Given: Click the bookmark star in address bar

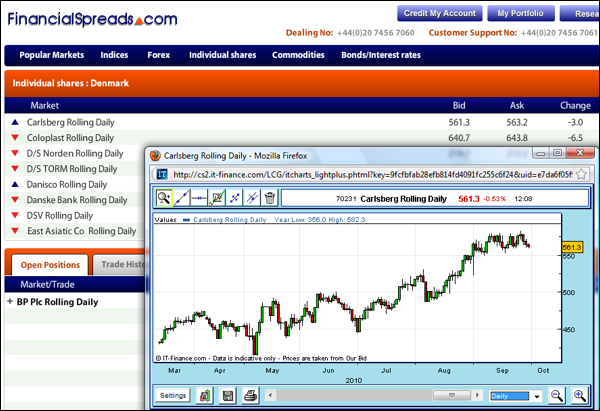Looking at the screenshot, I should pyautogui.click(x=581, y=175).
